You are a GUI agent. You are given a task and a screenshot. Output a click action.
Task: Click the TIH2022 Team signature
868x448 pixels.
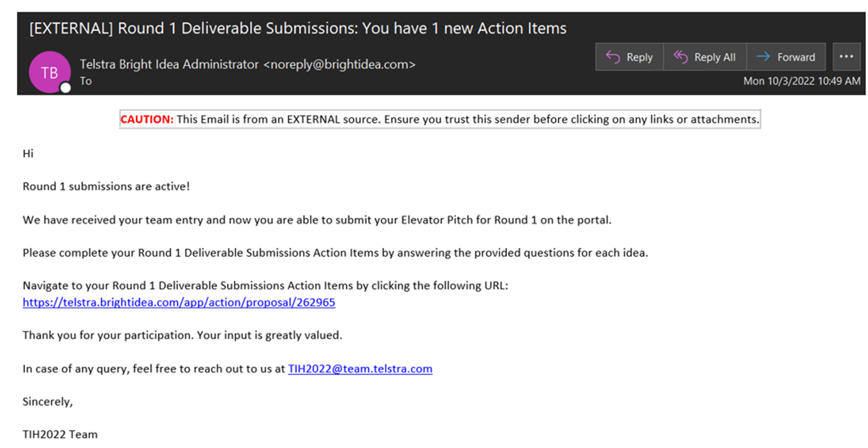(60, 434)
